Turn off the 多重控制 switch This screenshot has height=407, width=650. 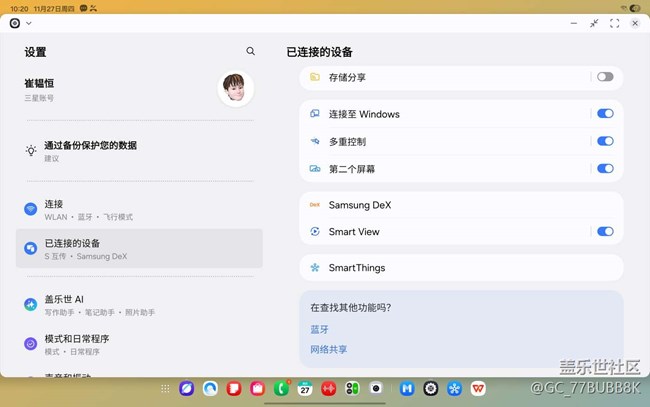(604, 142)
